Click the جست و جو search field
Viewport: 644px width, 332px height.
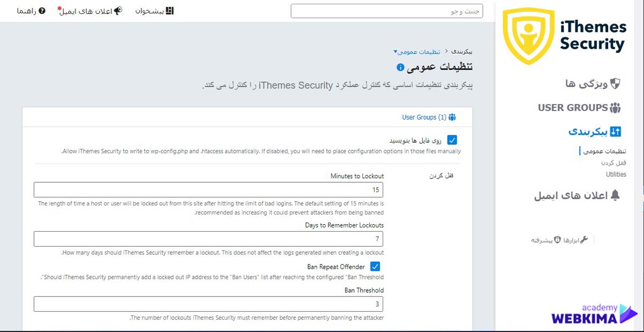387,11
